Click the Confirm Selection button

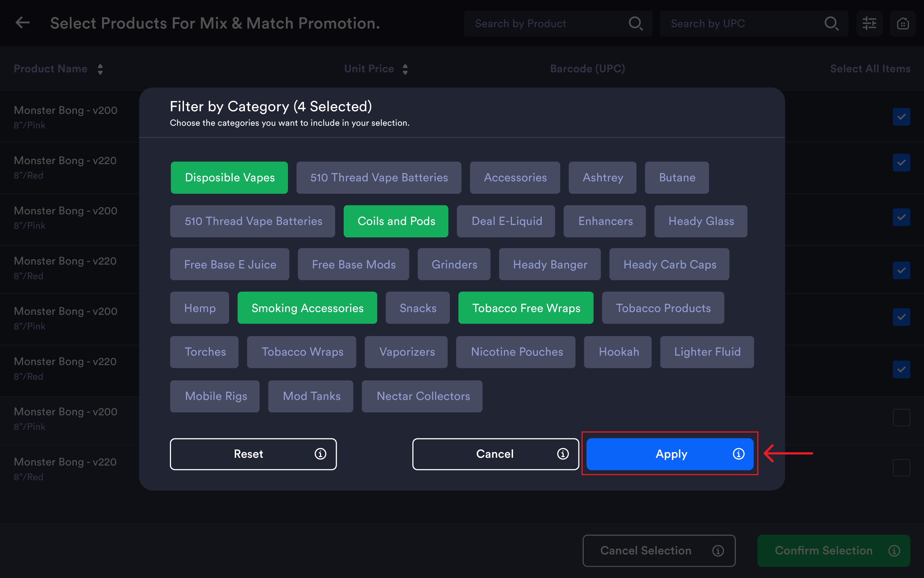(x=834, y=550)
